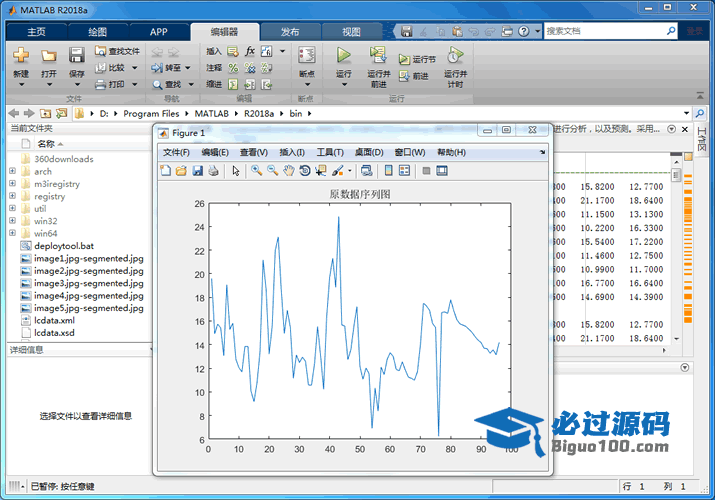Viewport: 715px width, 500px height.
Task: Click the search documentation field
Action: coord(605,31)
